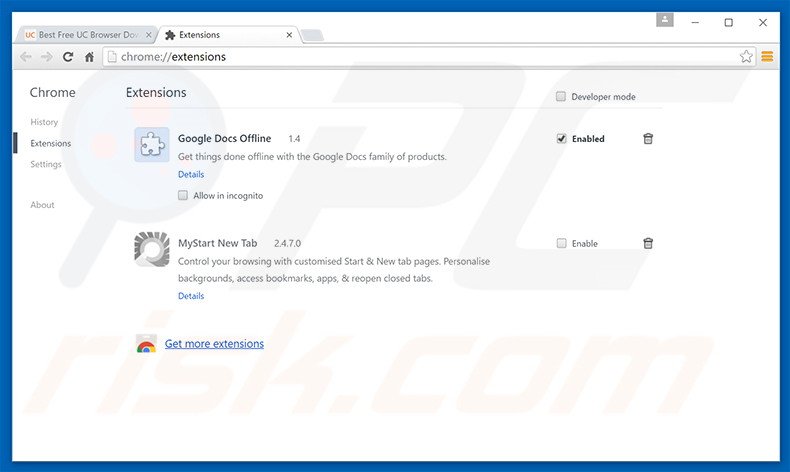This screenshot has width=790, height=472.
Task: Go to the home page icon
Action: tap(89, 57)
